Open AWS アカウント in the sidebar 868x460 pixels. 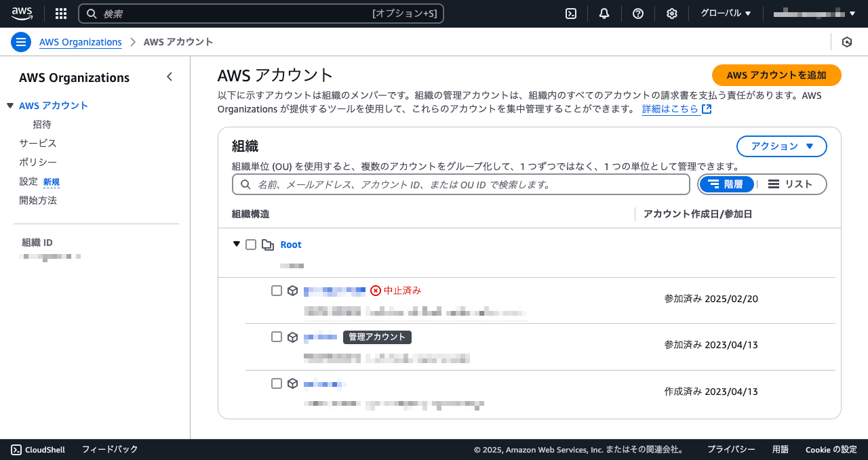tap(54, 106)
